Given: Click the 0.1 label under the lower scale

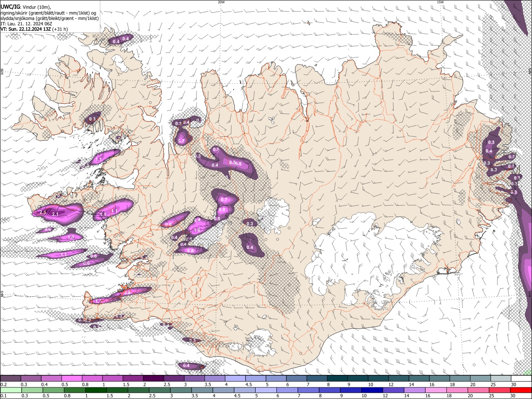Looking at the screenshot, I should tap(3, 396).
